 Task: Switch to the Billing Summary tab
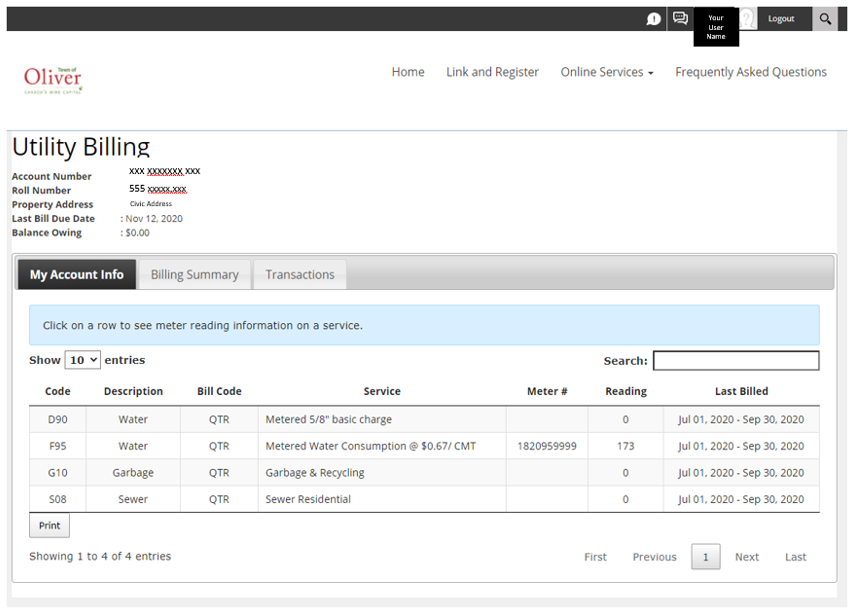tap(195, 275)
